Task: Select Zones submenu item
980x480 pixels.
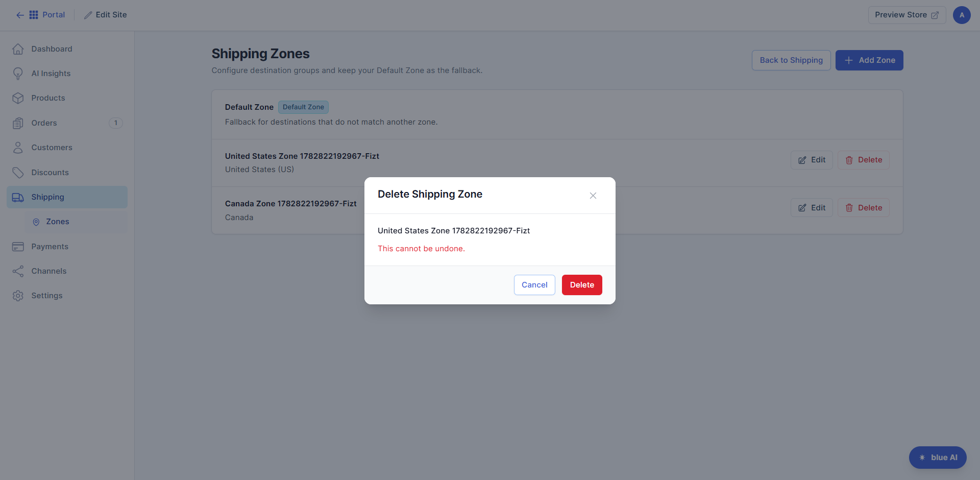Action: click(77, 222)
